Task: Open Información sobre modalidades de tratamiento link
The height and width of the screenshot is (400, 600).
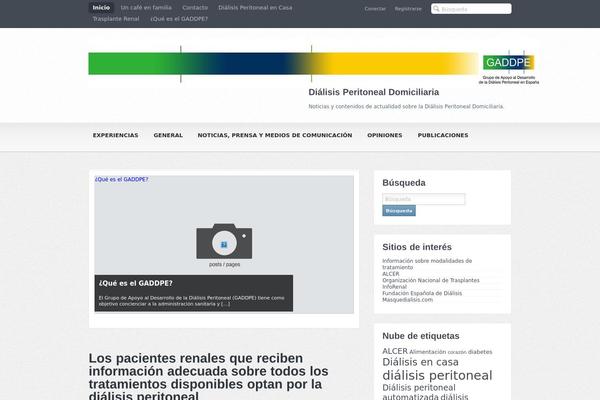Action: 427,264
